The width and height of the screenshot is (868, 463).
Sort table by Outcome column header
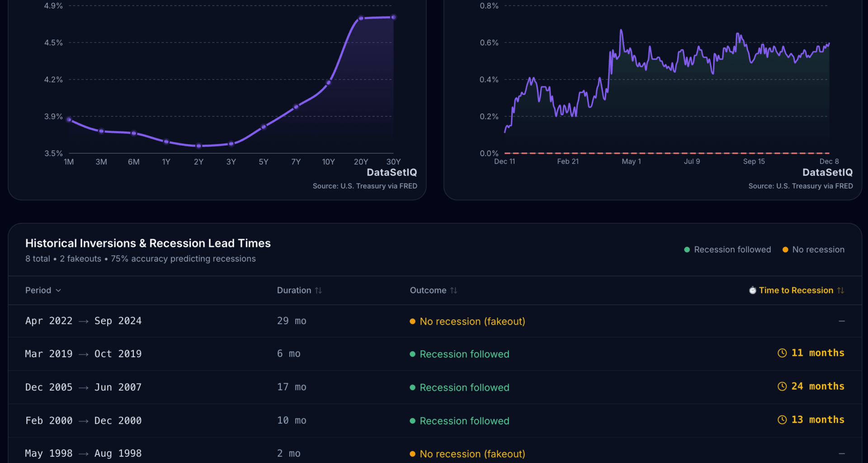click(428, 290)
